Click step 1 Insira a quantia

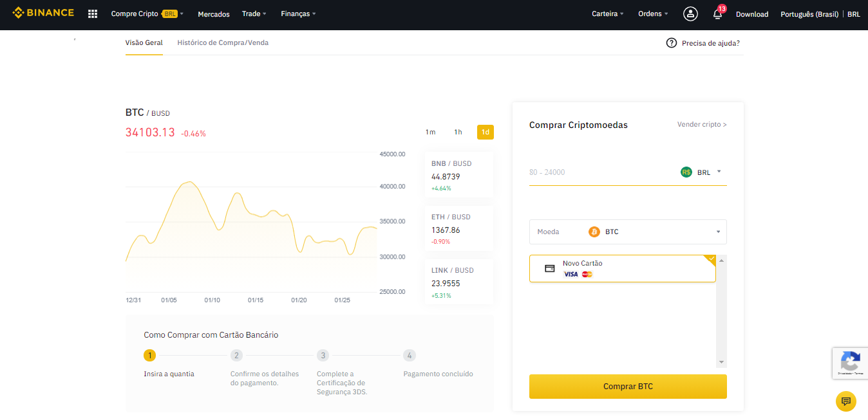[169, 363]
